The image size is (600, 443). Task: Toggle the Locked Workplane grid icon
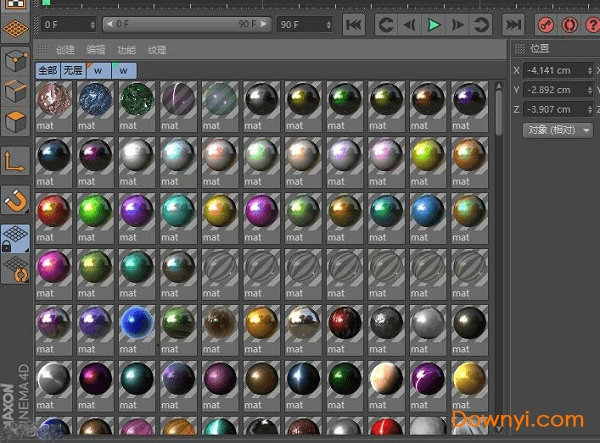pos(15,238)
